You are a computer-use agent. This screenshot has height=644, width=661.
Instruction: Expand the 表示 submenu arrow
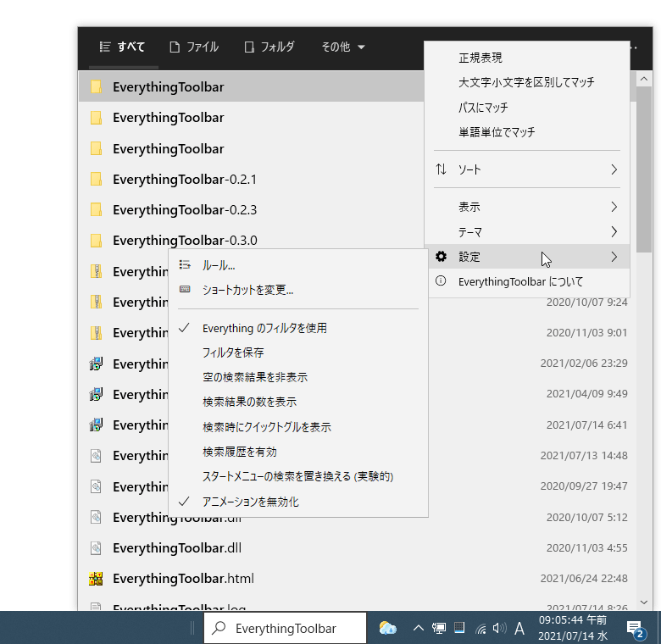tap(614, 207)
